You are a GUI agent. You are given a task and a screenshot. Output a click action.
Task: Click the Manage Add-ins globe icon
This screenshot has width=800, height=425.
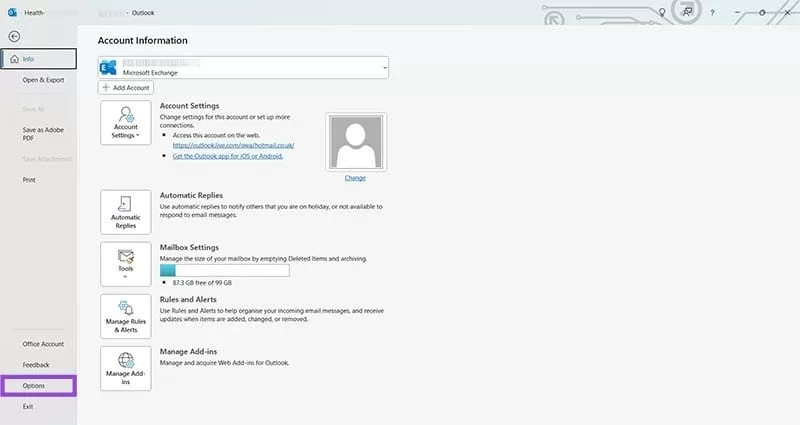point(126,367)
